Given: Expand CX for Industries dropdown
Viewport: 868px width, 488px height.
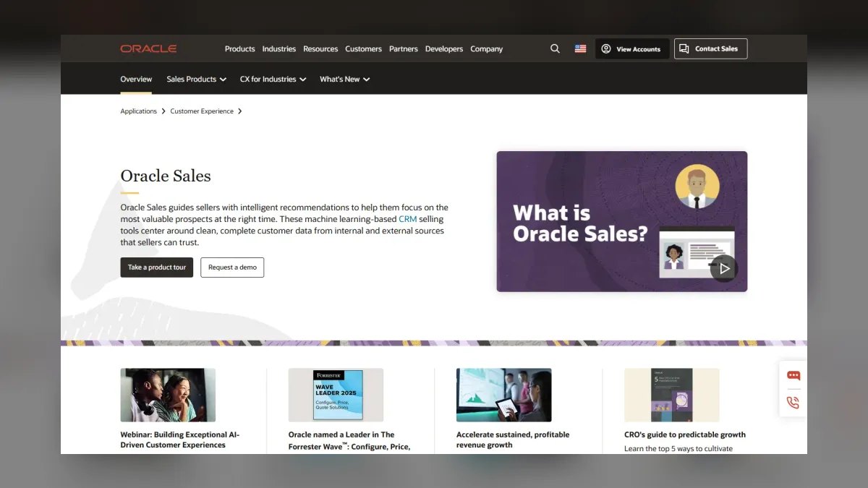Looking at the screenshot, I should [273, 79].
